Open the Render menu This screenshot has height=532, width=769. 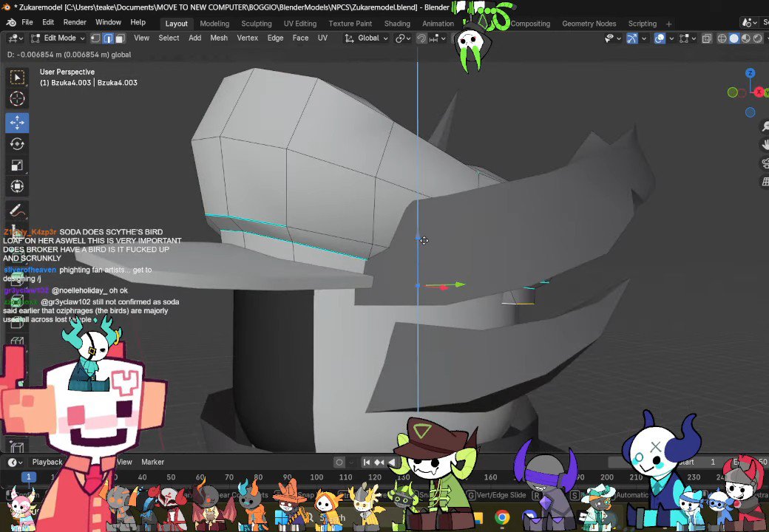point(75,22)
